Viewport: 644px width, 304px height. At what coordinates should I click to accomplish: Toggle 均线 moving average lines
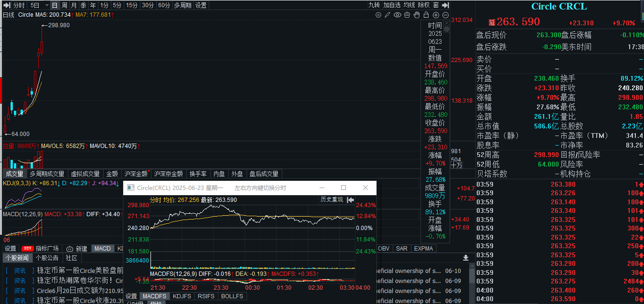tap(409, 5)
